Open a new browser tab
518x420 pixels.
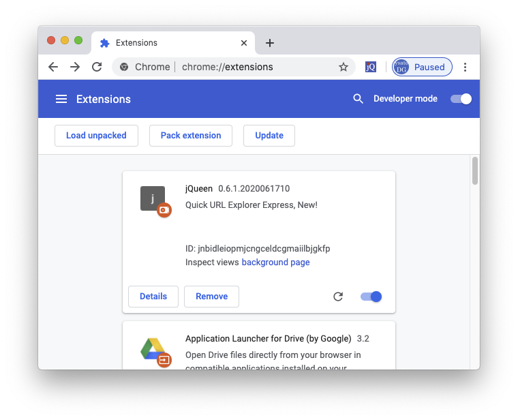[x=270, y=43]
